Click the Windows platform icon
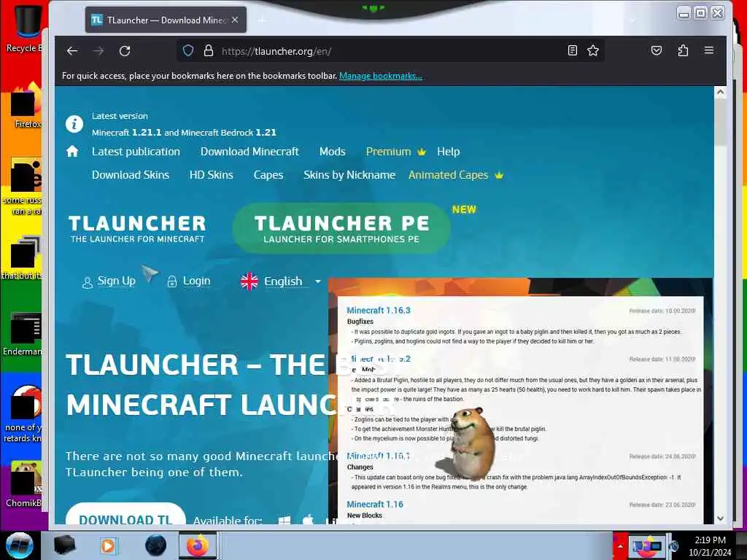Screen dimensions: 747x560 click(x=285, y=520)
